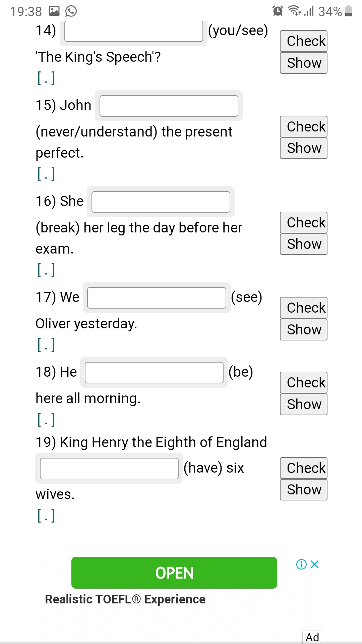362x644 pixels.
Task: Focus the answer box for question 17 We
Action: pyautogui.click(x=157, y=298)
